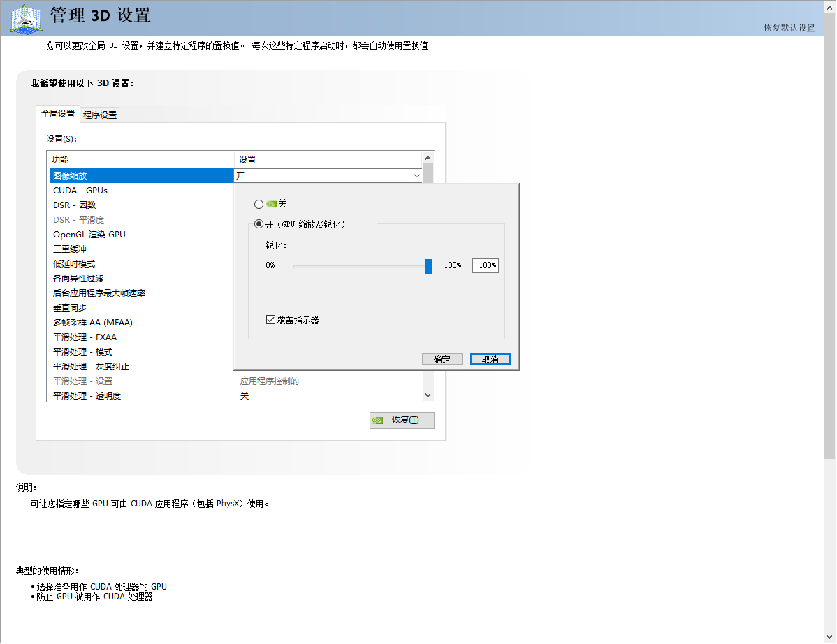Click the page vertical scrollbar thumb
Screen dimensions: 837x644
tap(829, 236)
